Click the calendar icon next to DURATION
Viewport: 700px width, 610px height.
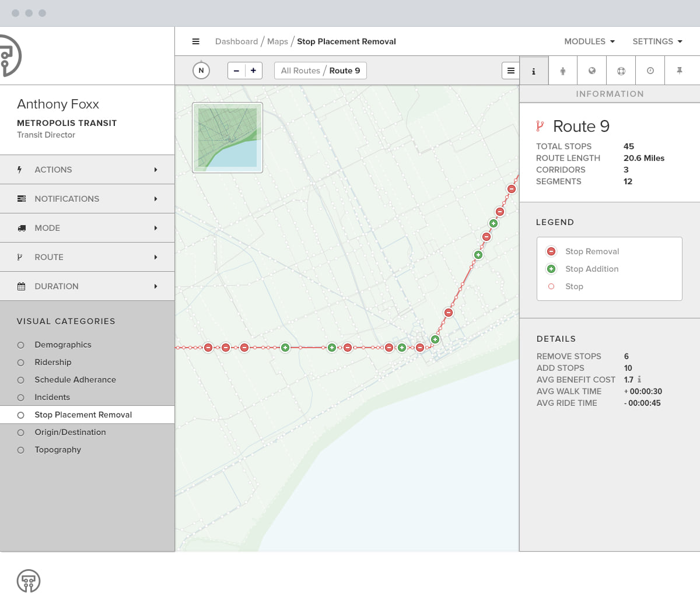[x=22, y=286]
